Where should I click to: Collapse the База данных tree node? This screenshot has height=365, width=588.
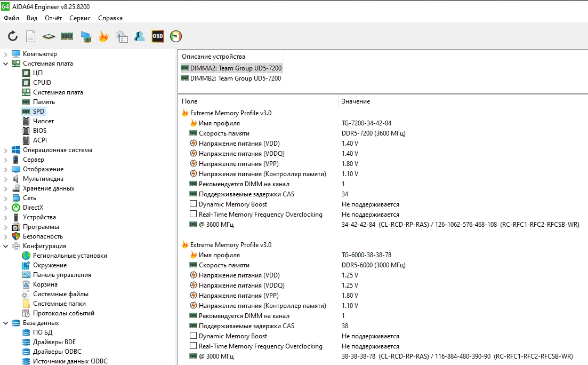tap(5, 323)
